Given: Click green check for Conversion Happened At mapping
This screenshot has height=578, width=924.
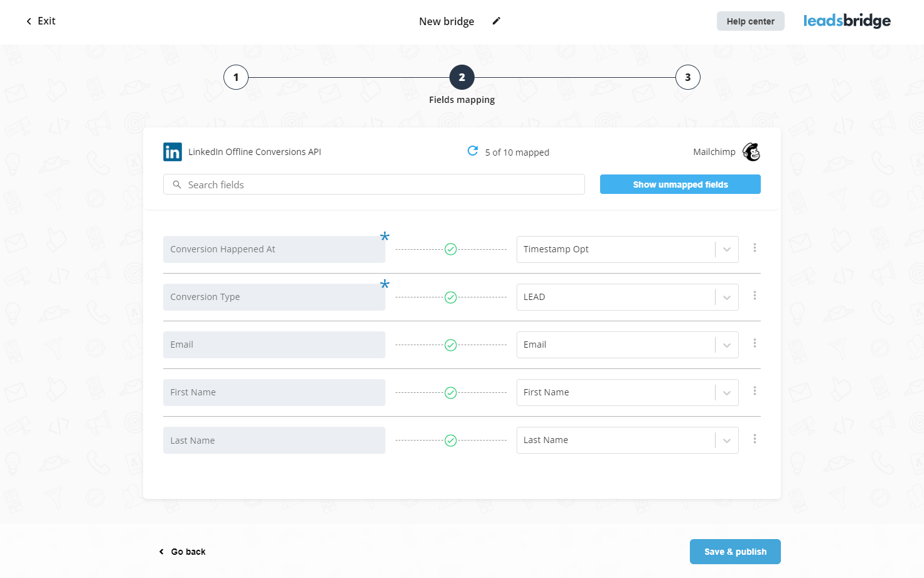Looking at the screenshot, I should pyautogui.click(x=451, y=249).
